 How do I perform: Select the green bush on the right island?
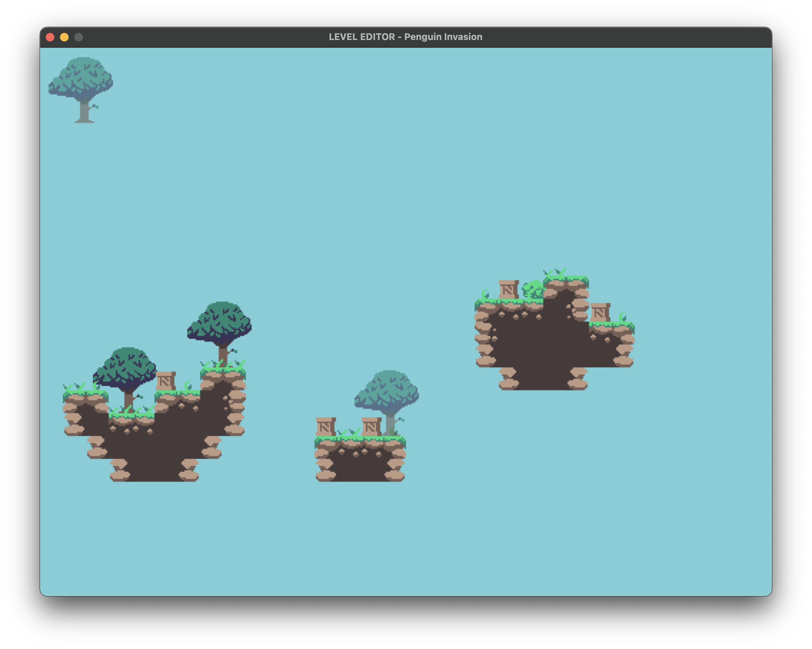click(x=533, y=290)
